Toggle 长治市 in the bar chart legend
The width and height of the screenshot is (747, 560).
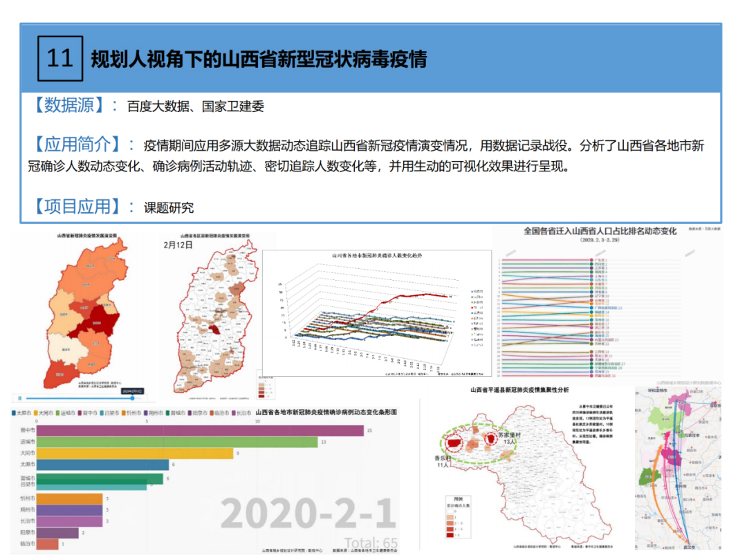[240, 413]
